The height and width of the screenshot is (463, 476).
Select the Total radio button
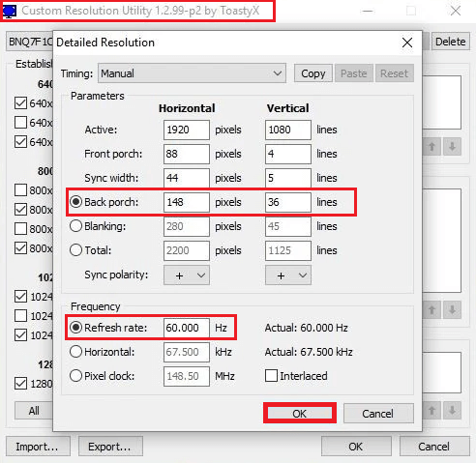[75, 250]
